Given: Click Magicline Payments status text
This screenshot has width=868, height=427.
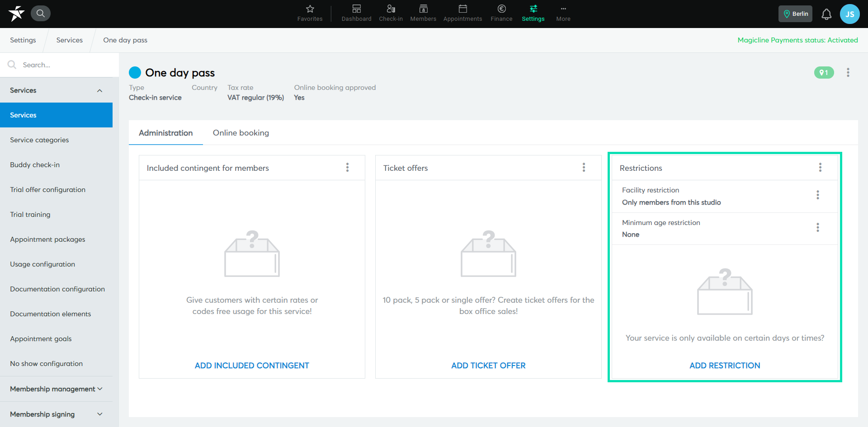Looking at the screenshot, I should [797, 40].
